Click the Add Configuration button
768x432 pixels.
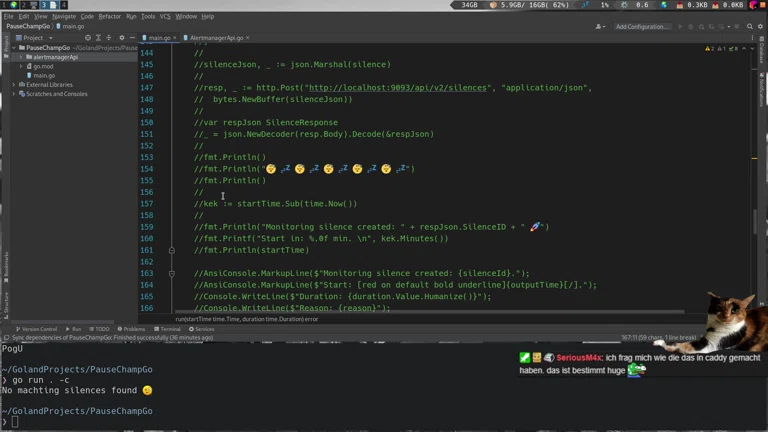642,27
